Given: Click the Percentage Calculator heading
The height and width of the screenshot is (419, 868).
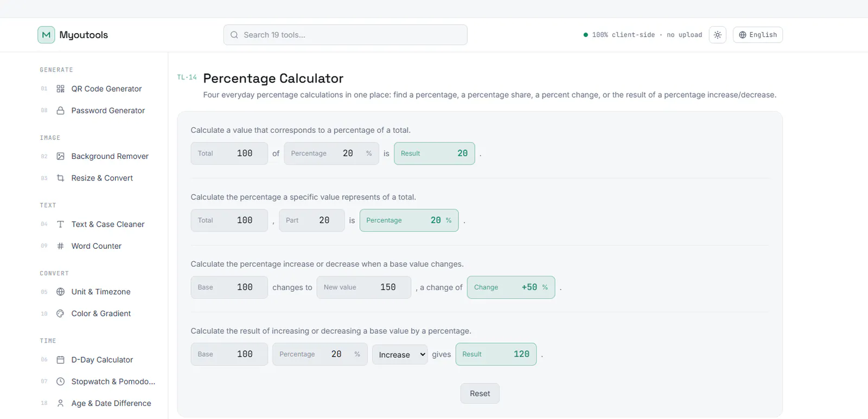Looking at the screenshot, I should [273, 78].
